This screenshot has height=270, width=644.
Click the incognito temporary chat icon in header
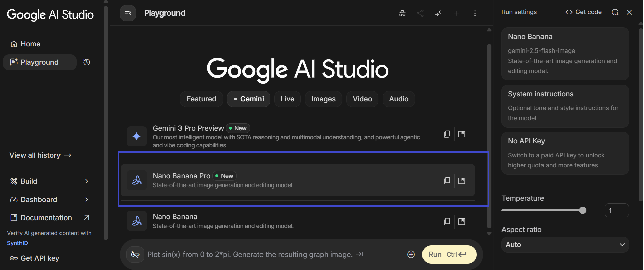402,13
